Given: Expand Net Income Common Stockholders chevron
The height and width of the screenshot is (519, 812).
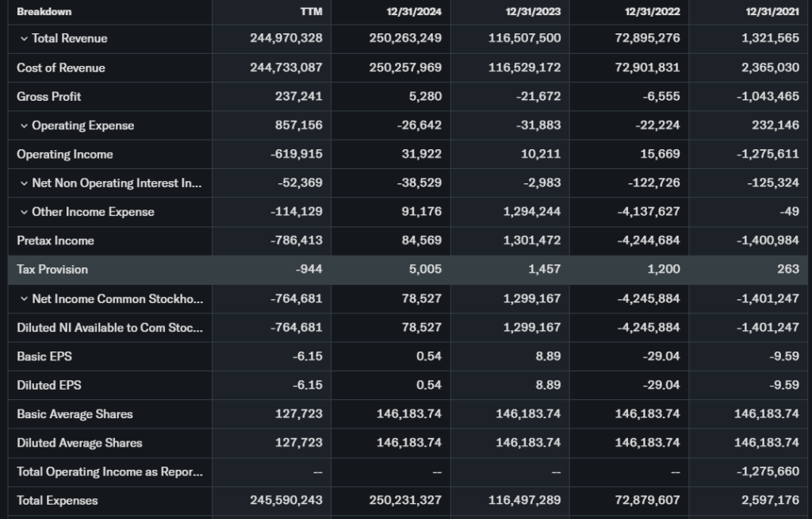Looking at the screenshot, I should pos(24,299).
